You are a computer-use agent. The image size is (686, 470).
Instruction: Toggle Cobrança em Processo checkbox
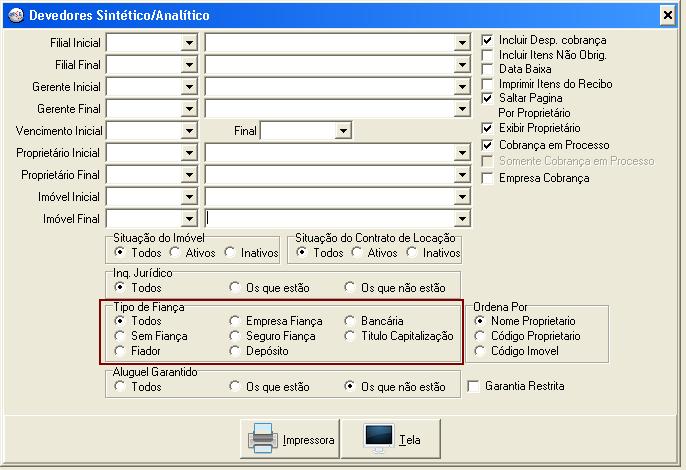[x=487, y=145]
